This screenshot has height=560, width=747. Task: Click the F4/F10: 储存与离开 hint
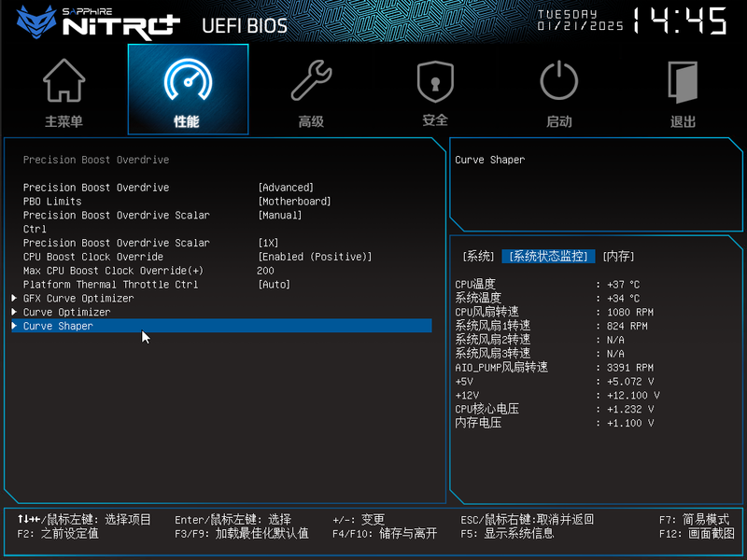(385, 533)
